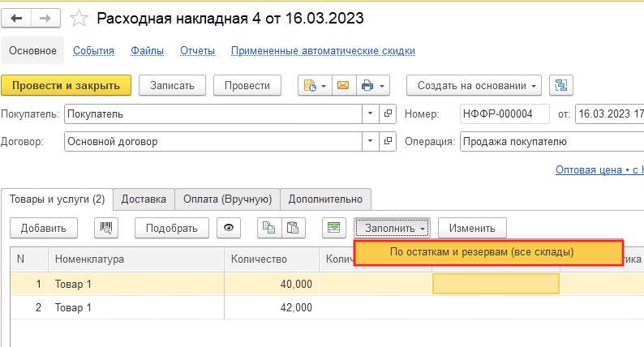Copy rows with the copy icon
Screen dimensions: 644x347
click(x=269, y=228)
